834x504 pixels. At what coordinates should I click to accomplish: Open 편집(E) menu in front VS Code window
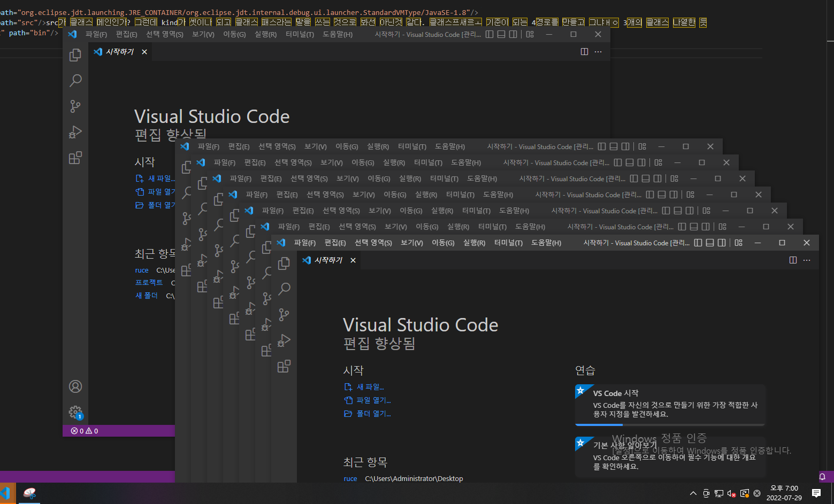pos(335,243)
